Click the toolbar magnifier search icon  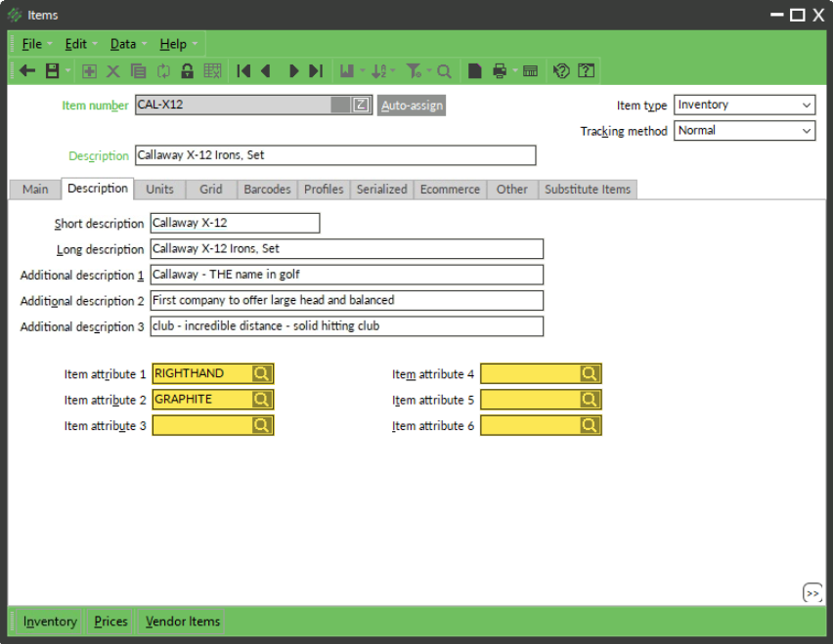(x=444, y=71)
